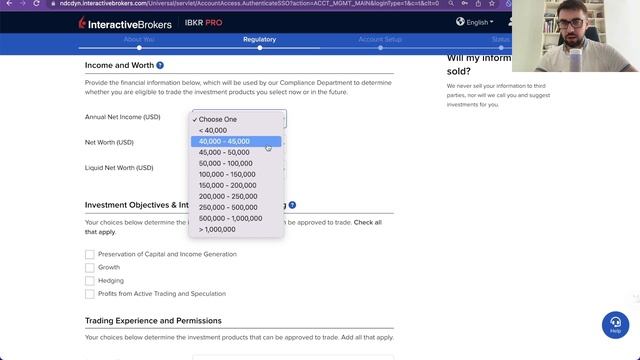Reload the page with refresh icon
640x360 pixels.
[36, 3]
